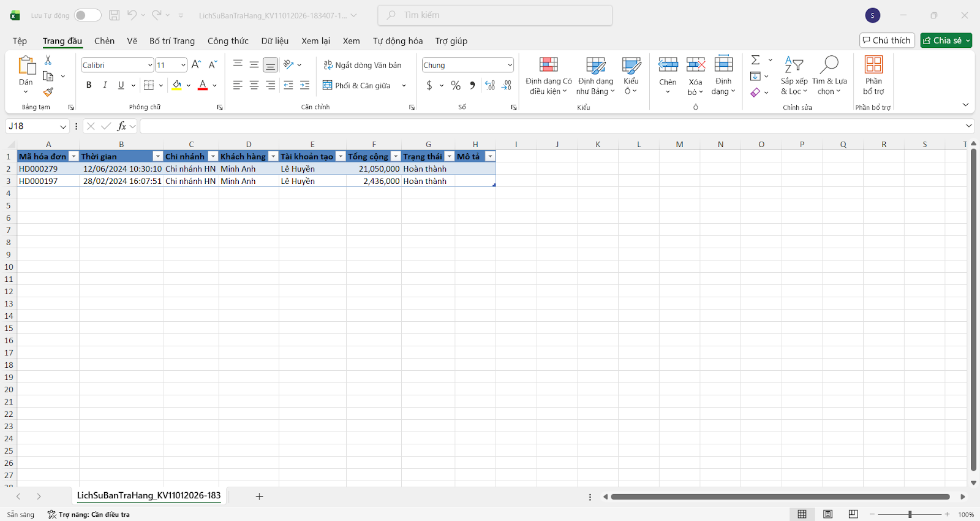980x521 pixels.
Task: Click the Tìm kiếm search box
Action: click(x=495, y=15)
